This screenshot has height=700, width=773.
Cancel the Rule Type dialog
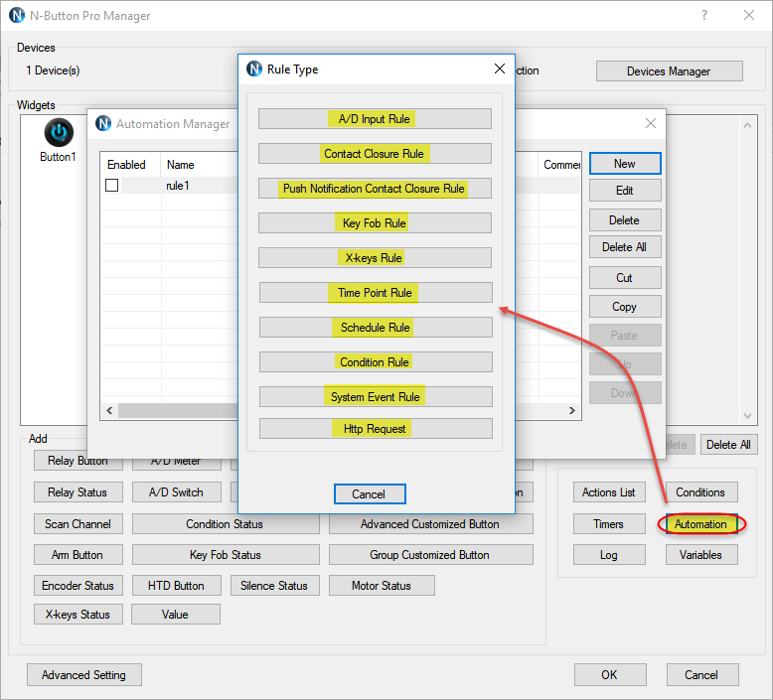point(370,494)
